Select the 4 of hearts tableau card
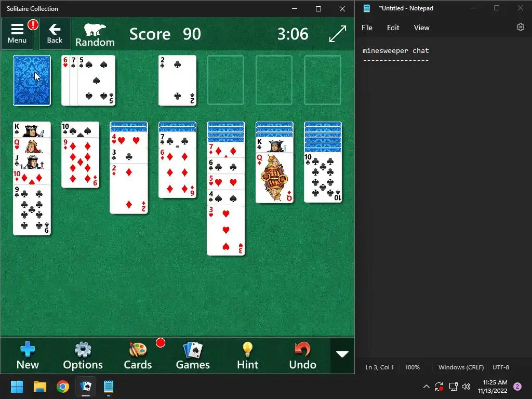532x399 pixels. click(129, 140)
